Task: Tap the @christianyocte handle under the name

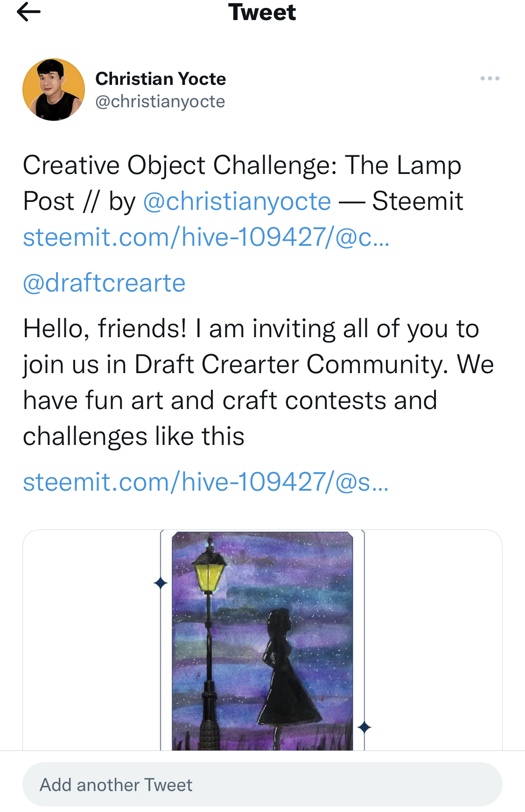Action: 160,101
